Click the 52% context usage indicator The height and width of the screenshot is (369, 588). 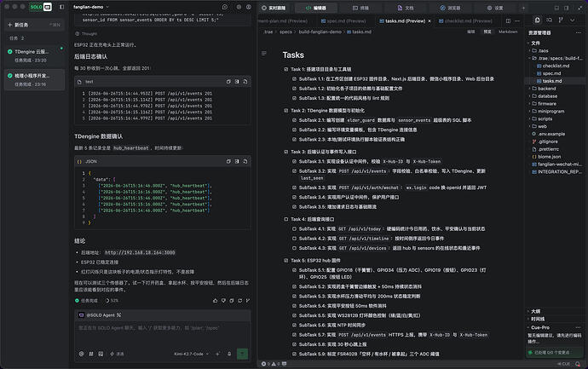point(112,300)
